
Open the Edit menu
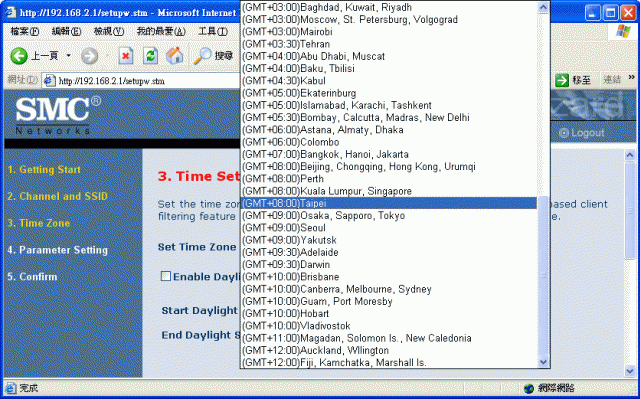pos(66,31)
